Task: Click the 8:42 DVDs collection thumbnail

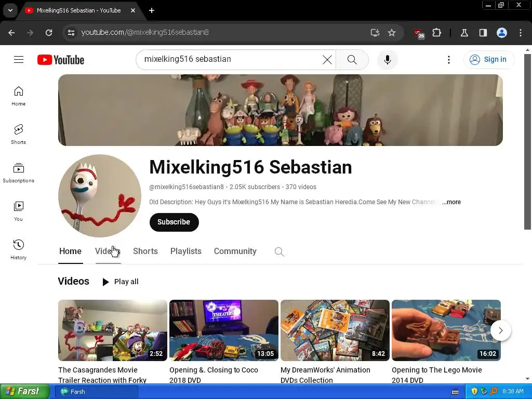Action: click(x=335, y=330)
